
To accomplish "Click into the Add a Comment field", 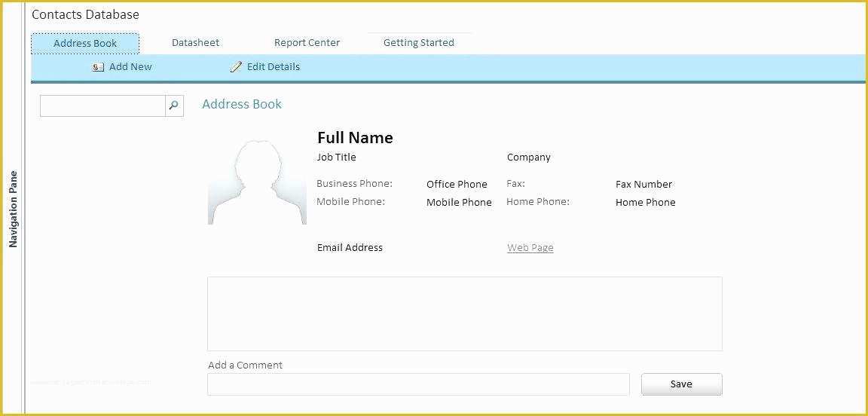I will click(x=418, y=384).
